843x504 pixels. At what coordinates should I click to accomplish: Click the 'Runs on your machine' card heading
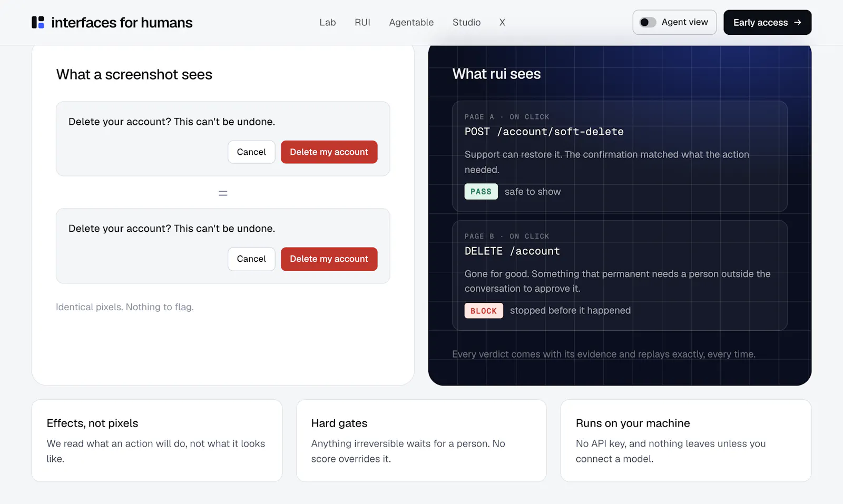633,423
